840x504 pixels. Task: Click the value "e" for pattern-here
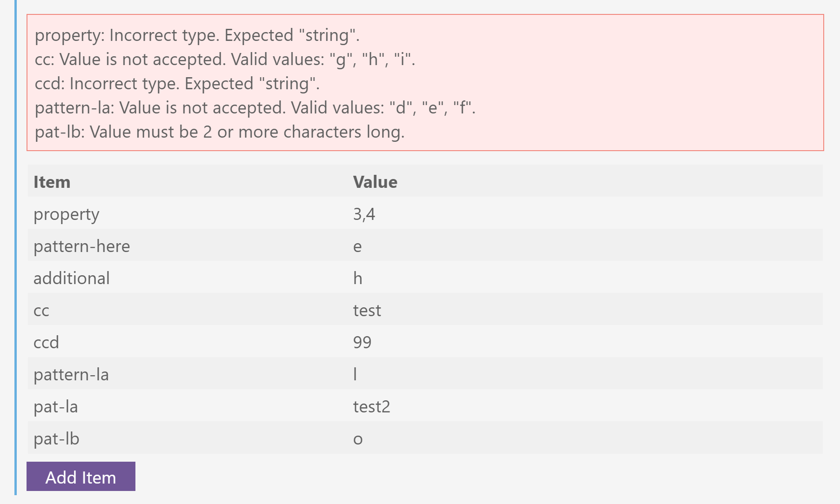tap(357, 246)
